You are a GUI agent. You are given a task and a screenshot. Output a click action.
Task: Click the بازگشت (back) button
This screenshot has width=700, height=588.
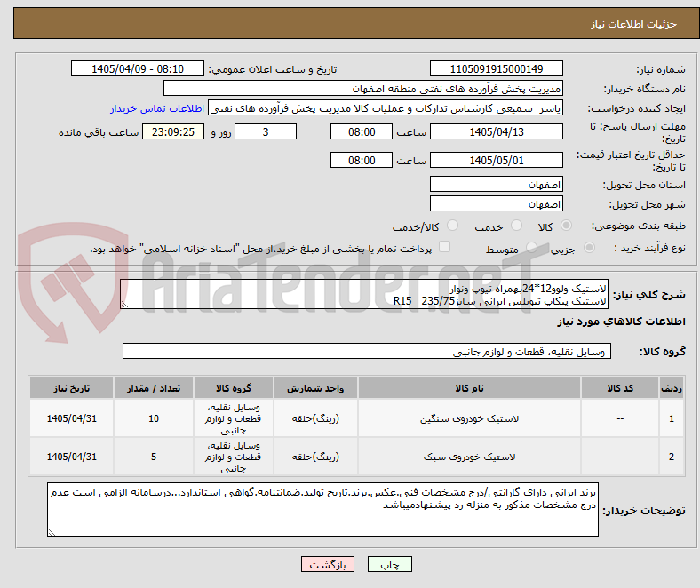(x=328, y=564)
